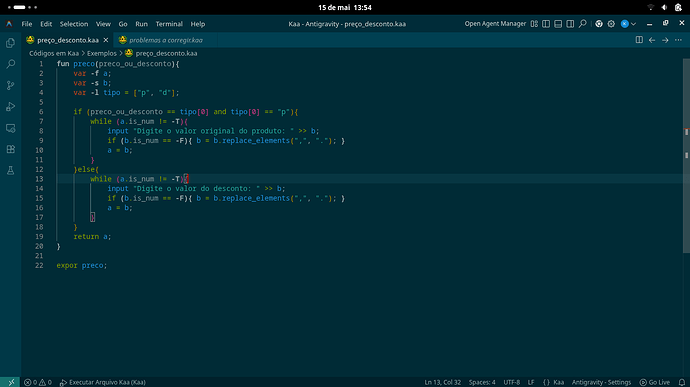Toggle the primary side bar
Screen dimensions: 690x387
[546, 24]
